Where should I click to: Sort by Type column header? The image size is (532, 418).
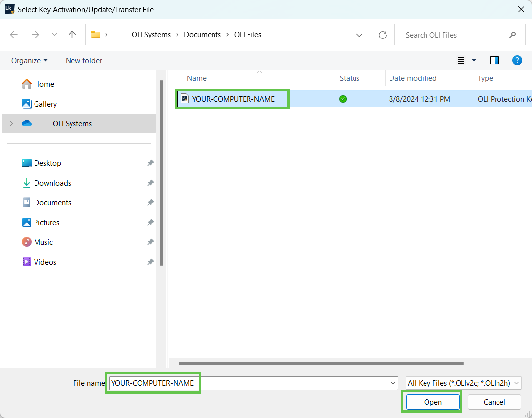pos(485,78)
